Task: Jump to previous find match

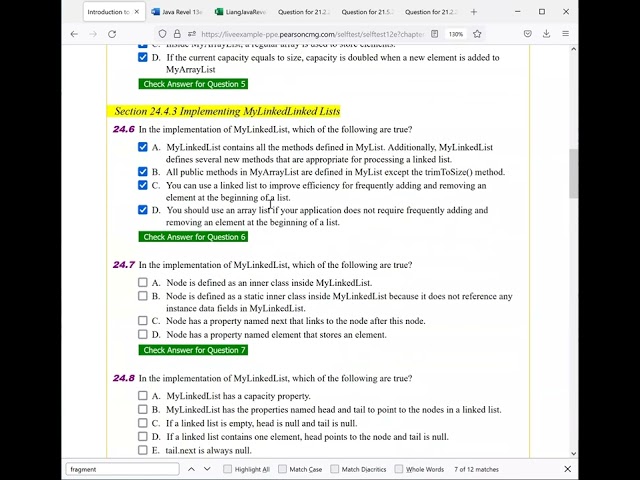Action: coord(191,469)
